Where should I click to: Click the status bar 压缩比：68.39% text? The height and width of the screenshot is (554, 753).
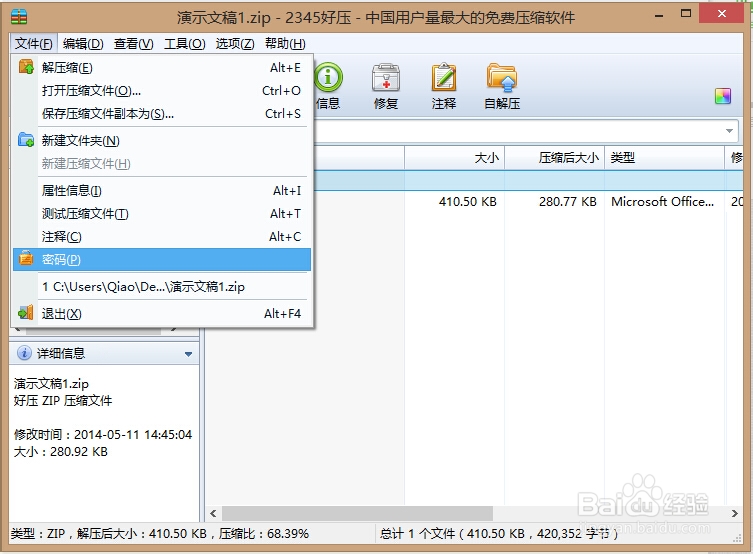click(x=264, y=534)
